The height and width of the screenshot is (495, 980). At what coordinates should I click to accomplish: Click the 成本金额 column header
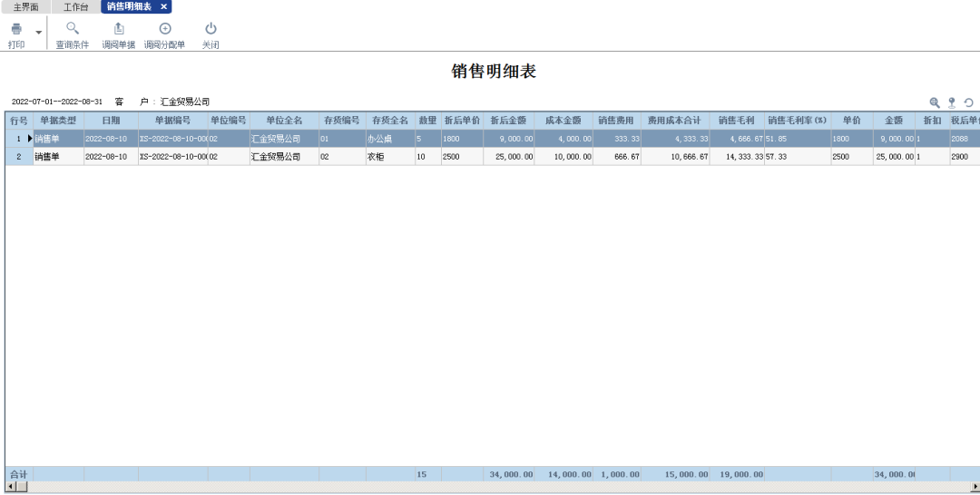(x=563, y=121)
